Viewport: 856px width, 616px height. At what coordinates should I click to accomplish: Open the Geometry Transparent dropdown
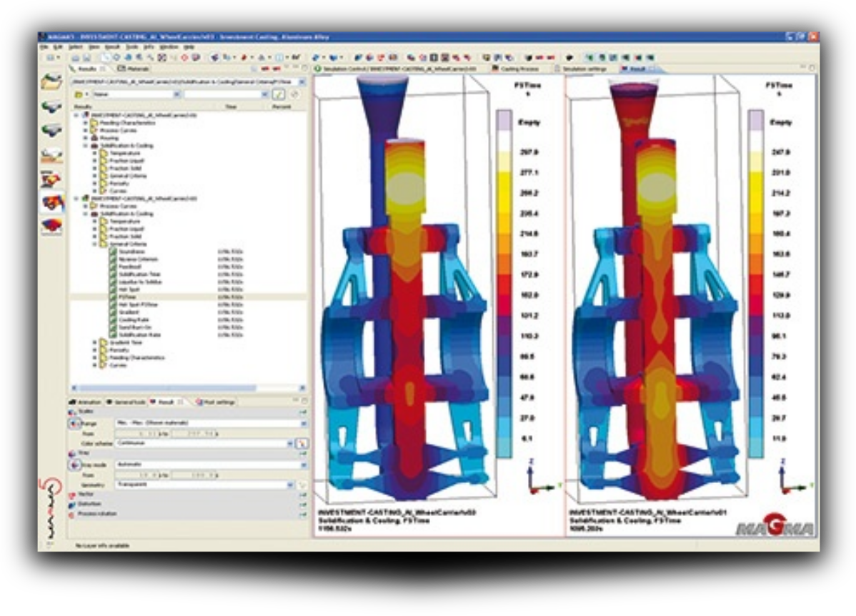[289, 485]
